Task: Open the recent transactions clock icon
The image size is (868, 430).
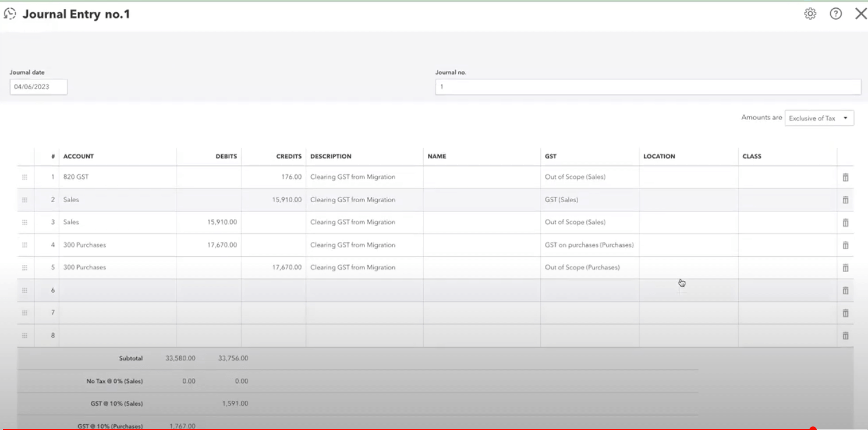Action: pos(10,14)
